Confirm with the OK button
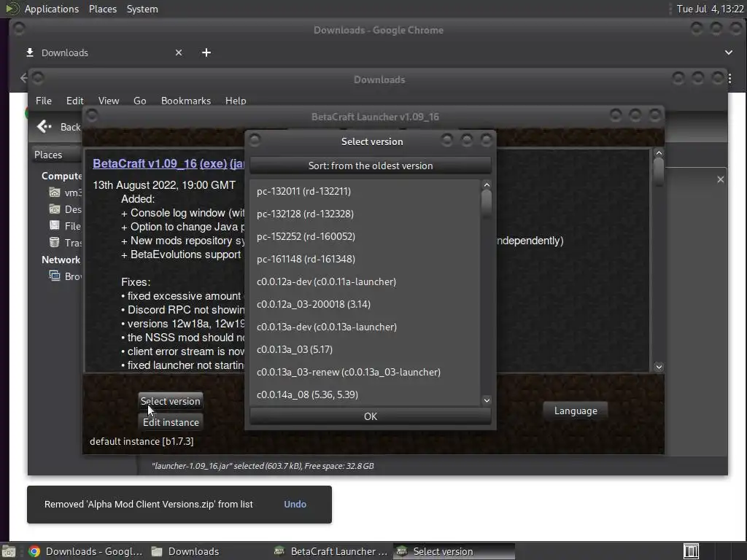 pos(370,416)
